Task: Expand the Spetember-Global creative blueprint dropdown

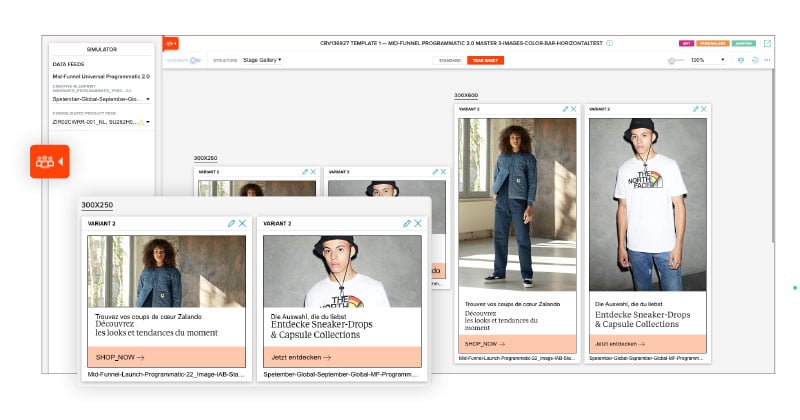Action: coord(148,99)
